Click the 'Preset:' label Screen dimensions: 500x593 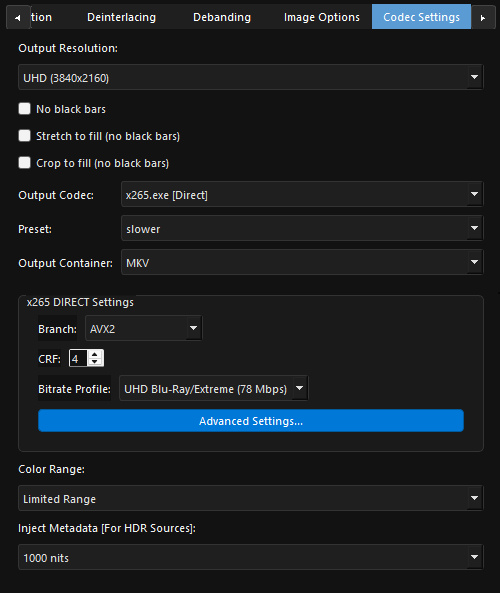35,229
